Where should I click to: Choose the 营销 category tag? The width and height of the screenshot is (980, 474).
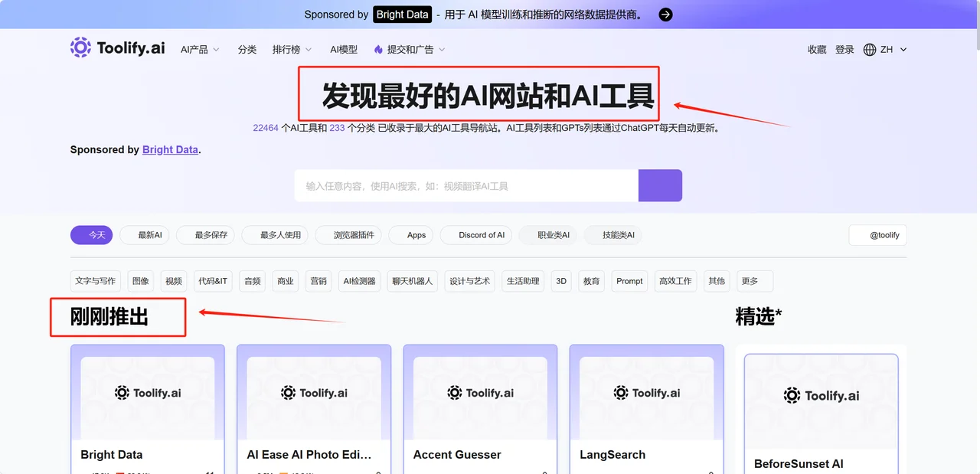(318, 281)
